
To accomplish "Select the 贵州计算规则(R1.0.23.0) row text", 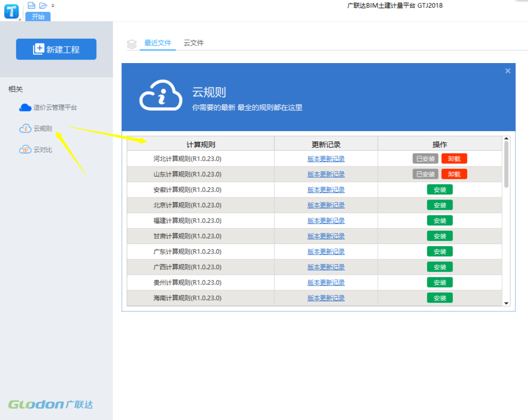I will pos(188,282).
